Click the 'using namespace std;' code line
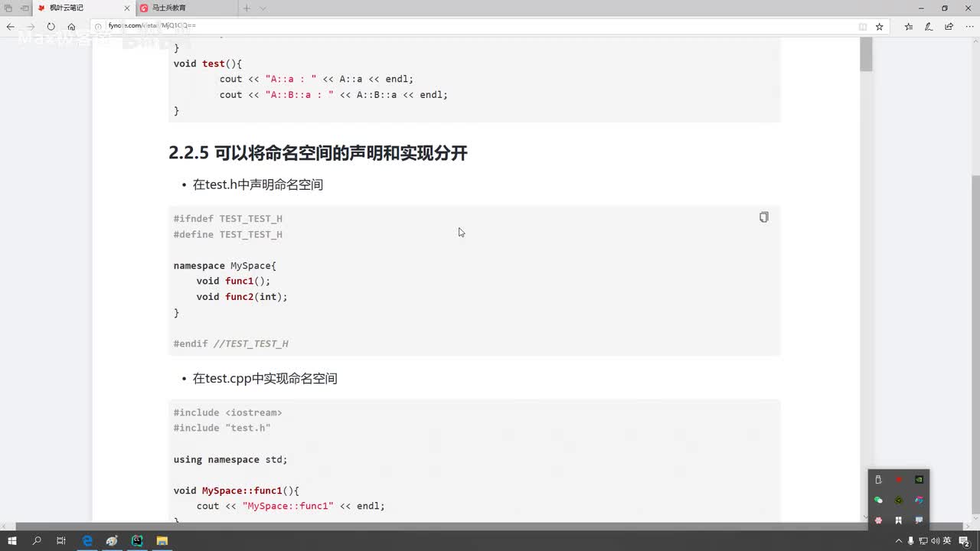 tap(230, 459)
